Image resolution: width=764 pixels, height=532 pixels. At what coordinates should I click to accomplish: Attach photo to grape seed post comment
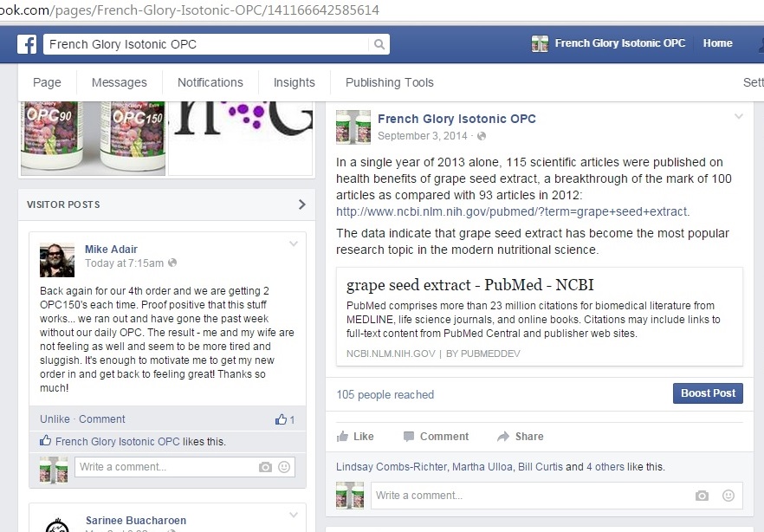[x=702, y=496]
